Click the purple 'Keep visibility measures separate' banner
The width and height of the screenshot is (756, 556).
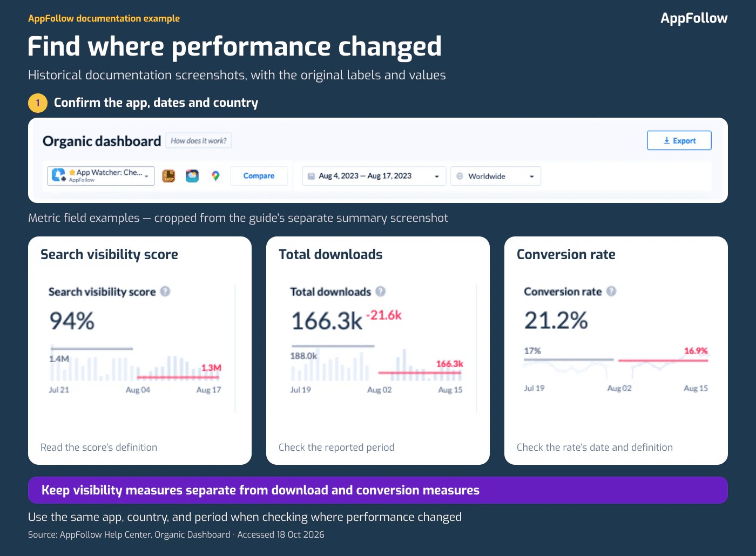[378, 490]
